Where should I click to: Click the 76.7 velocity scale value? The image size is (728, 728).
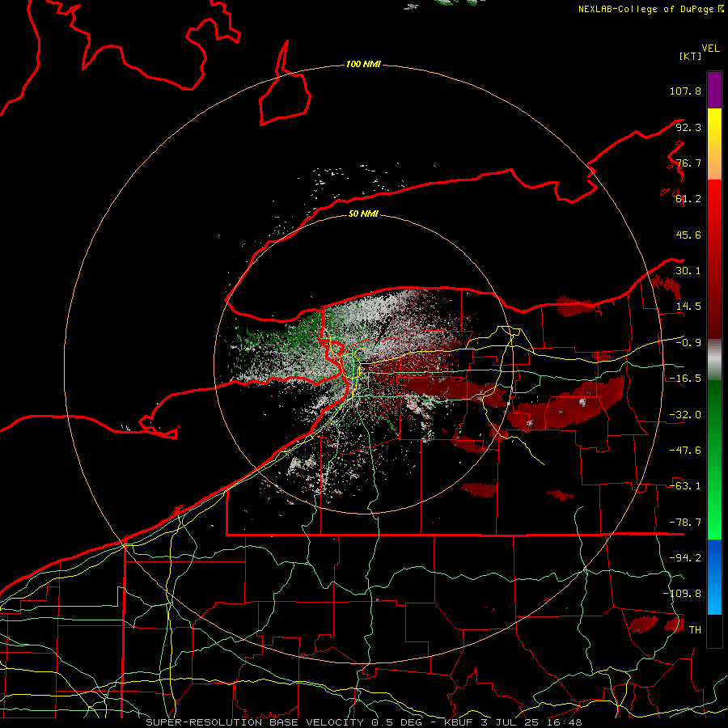tap(688, 163)
